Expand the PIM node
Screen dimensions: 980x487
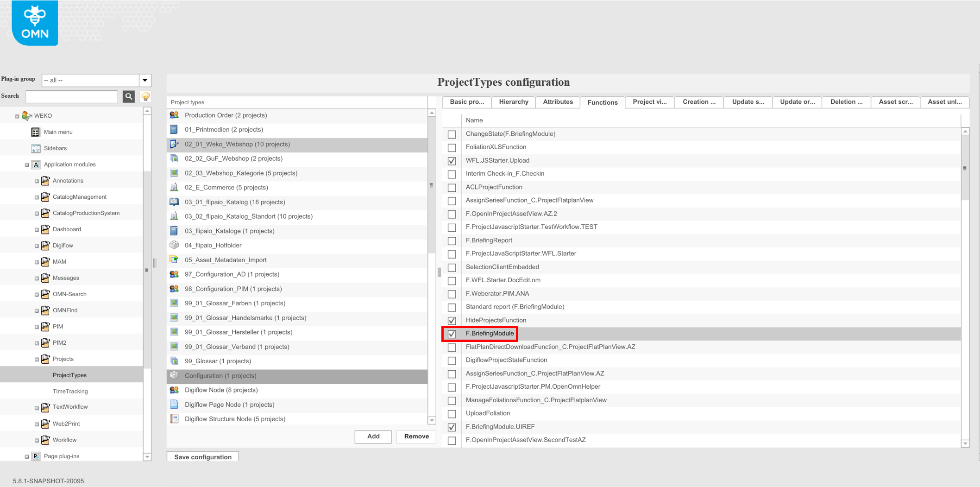coord(37,326)
